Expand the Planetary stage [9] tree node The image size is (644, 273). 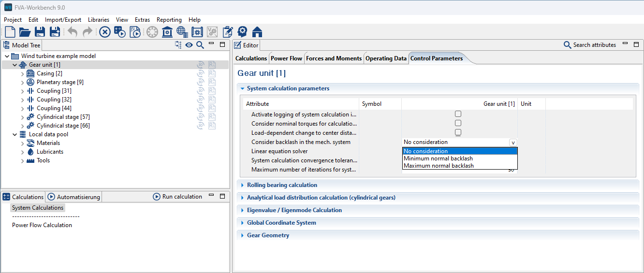pyautogui.click(x=22, y=82)
